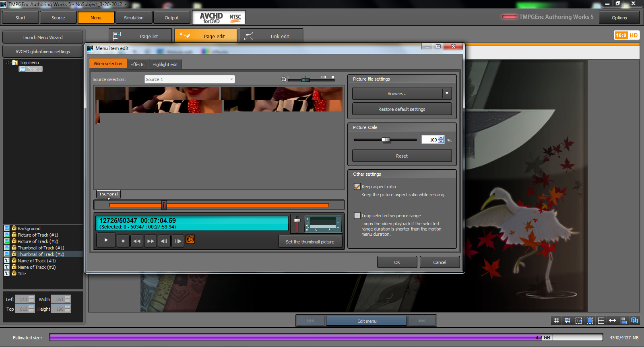Toggle the orange audio speaker button
The image size is (644, 347).
click(x=190, y=239)
